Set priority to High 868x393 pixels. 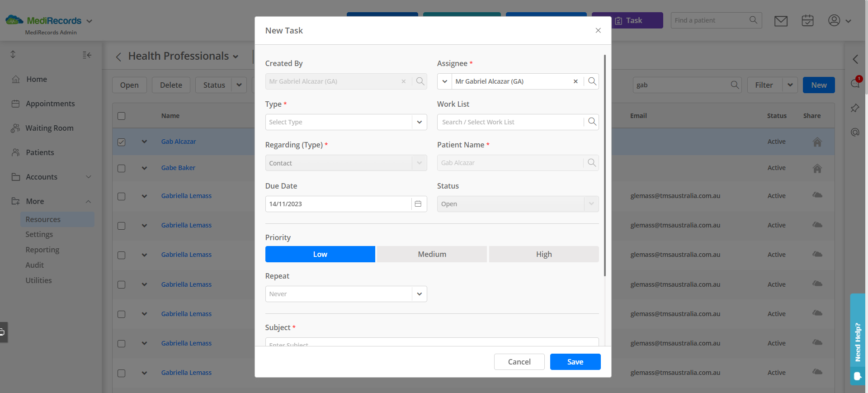[544, 254]
